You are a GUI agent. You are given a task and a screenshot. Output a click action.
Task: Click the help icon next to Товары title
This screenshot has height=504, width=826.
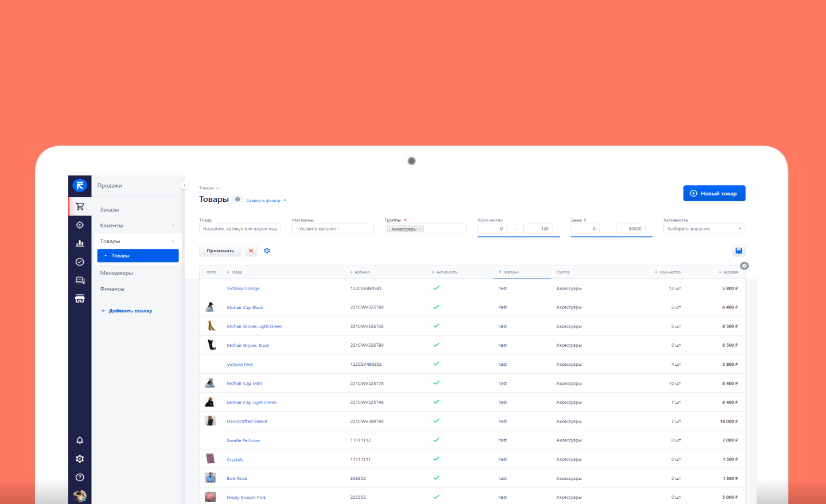[237, 200]
